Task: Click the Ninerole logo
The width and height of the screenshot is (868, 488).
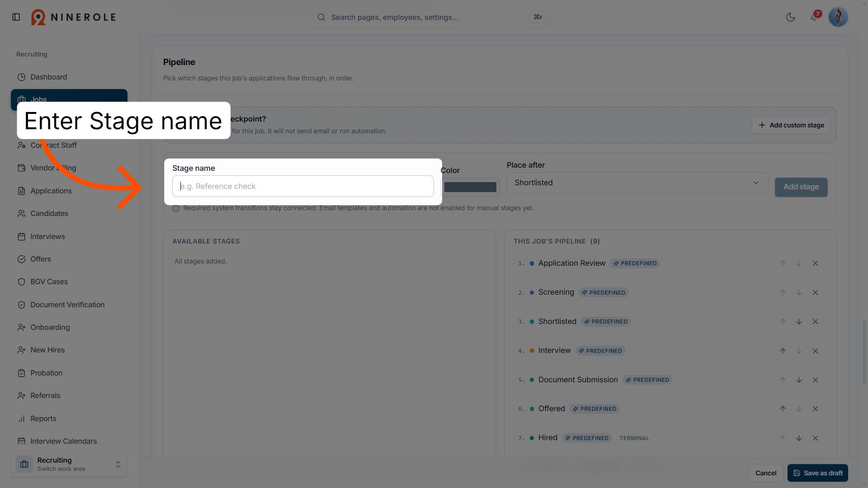Action: coord(74,17)
